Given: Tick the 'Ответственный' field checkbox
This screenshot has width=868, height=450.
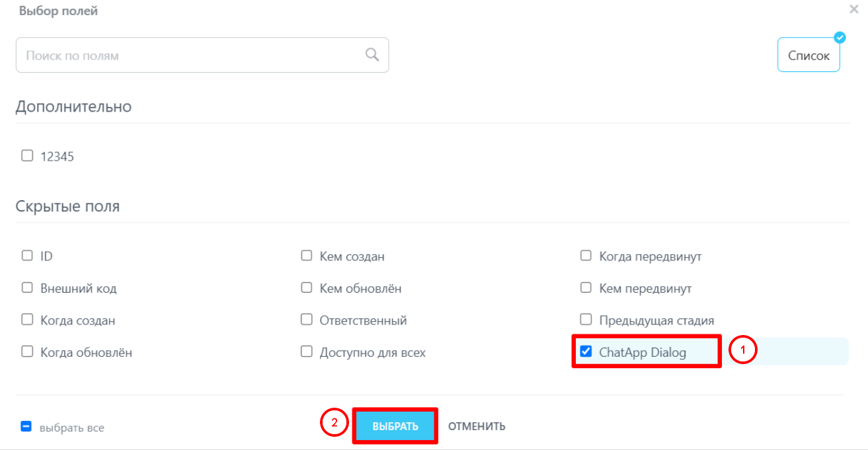Looking at the screenshot, I should (307, 320).
